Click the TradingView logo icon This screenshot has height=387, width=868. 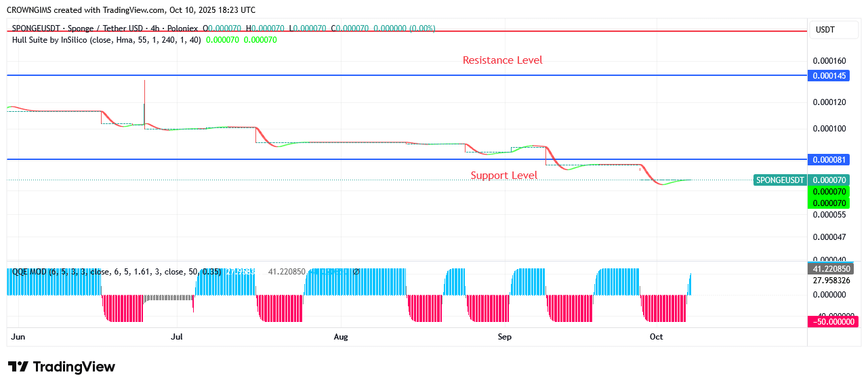coord(18,367)
